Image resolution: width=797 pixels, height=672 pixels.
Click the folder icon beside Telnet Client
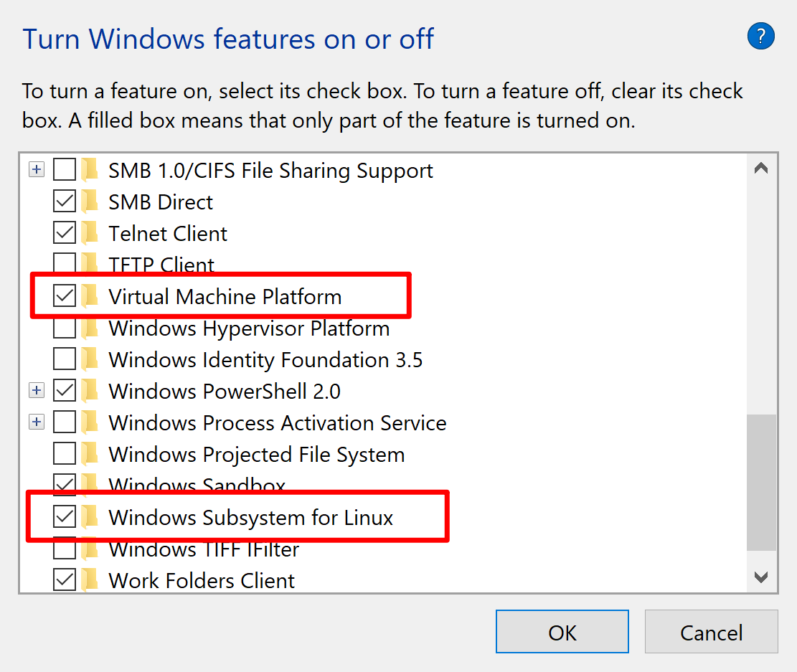[x=90, y=233]
